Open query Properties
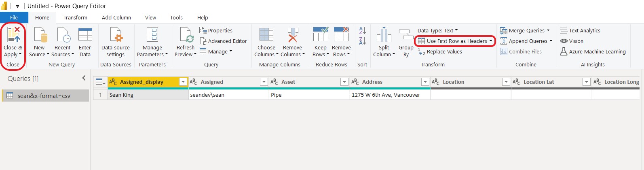This screenshot has height=170, width=644. pos(216,30)
